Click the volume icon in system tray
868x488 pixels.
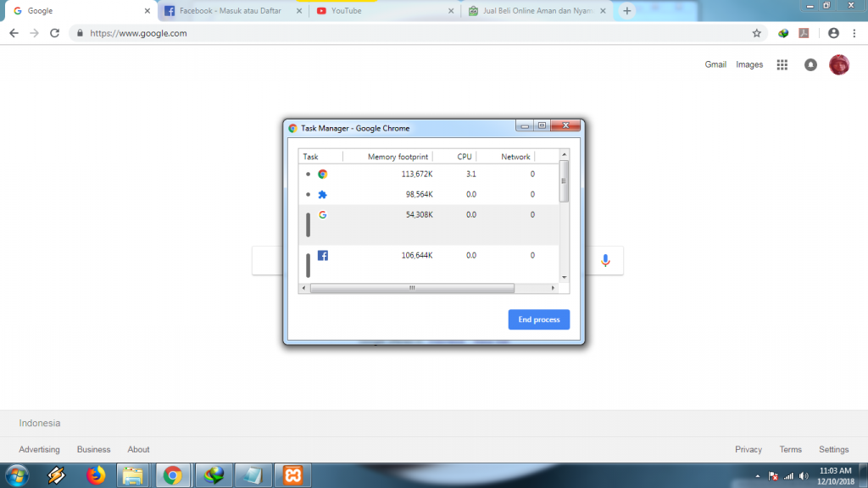pyautogui.click(x=804, y=476)
